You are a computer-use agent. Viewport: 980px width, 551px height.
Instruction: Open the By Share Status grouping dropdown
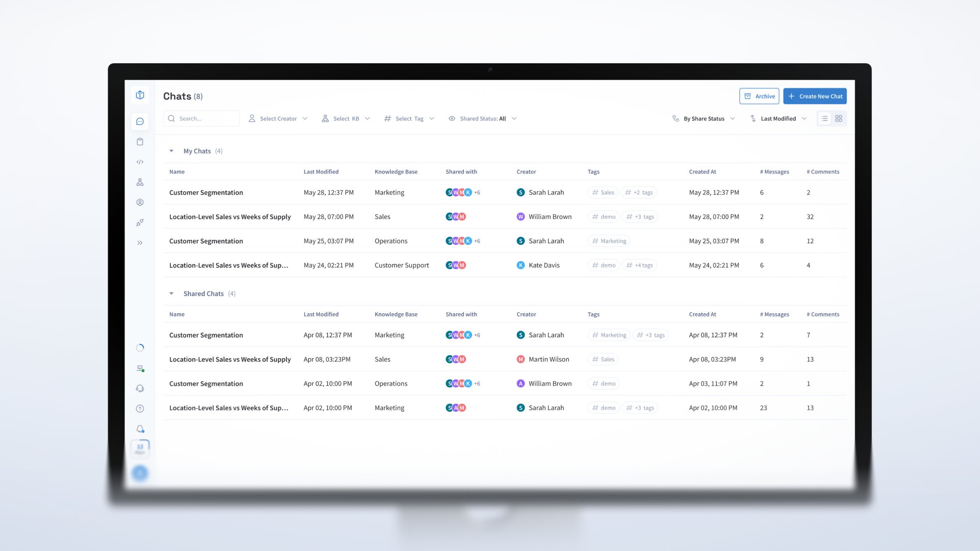coord(703,118)
